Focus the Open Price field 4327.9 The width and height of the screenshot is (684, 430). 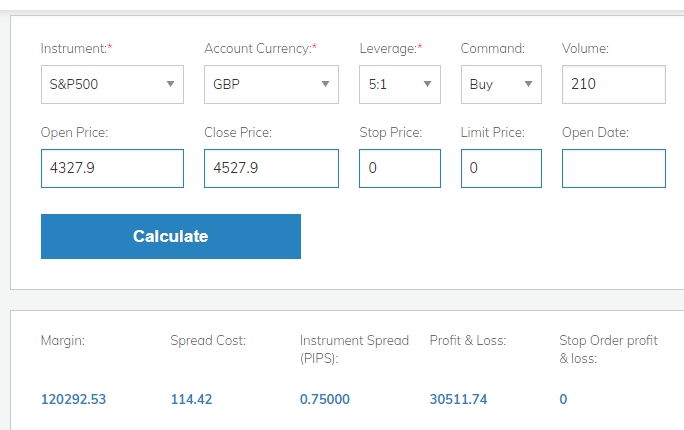point(112,168)
